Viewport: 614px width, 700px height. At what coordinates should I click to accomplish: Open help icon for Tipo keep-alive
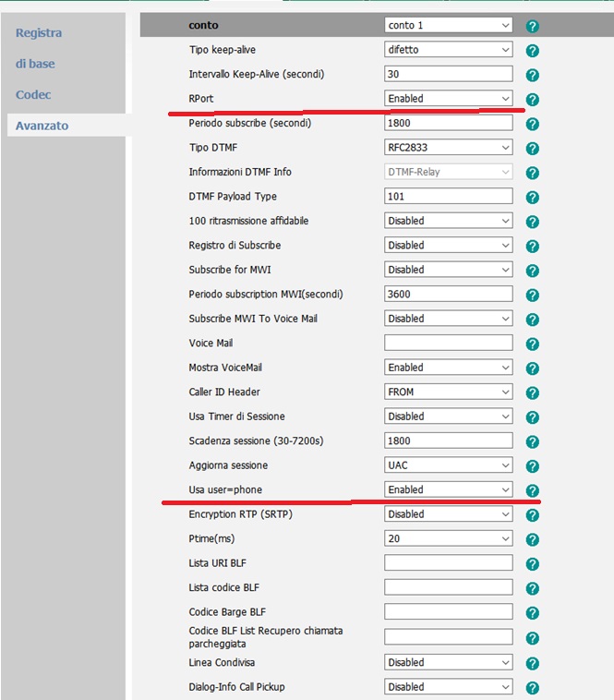tap(532, 51)
